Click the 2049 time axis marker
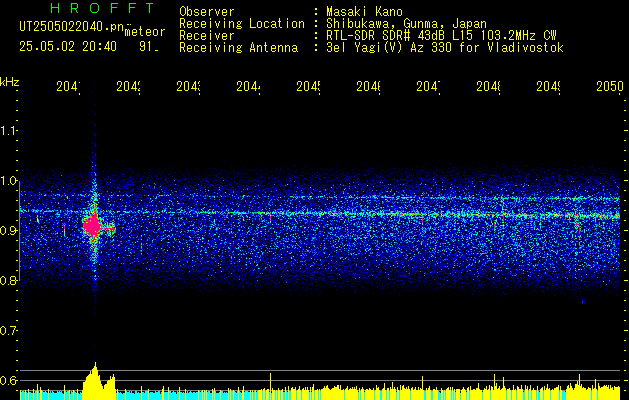 [x=549, y=87]
